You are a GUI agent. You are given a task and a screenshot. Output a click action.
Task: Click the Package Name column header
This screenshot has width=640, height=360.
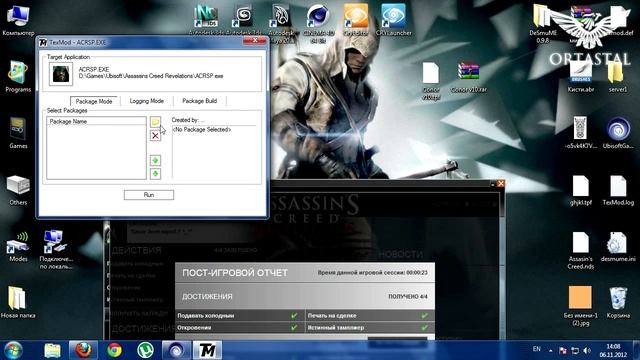96,121
